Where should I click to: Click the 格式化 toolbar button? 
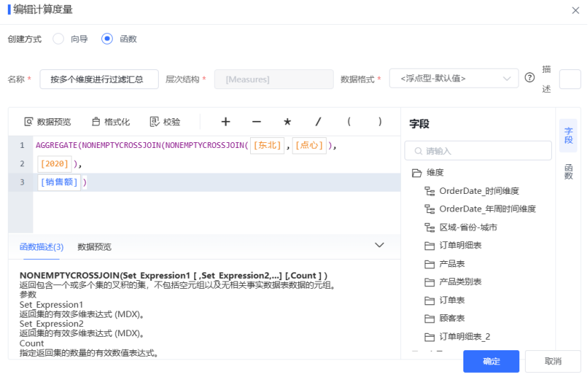point(111,122)
